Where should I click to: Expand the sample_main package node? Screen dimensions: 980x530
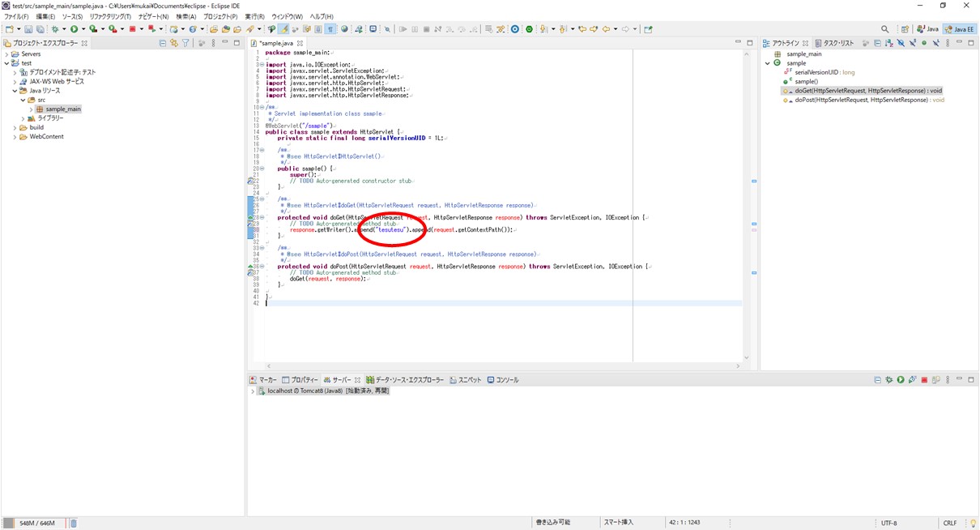(31, 109)
